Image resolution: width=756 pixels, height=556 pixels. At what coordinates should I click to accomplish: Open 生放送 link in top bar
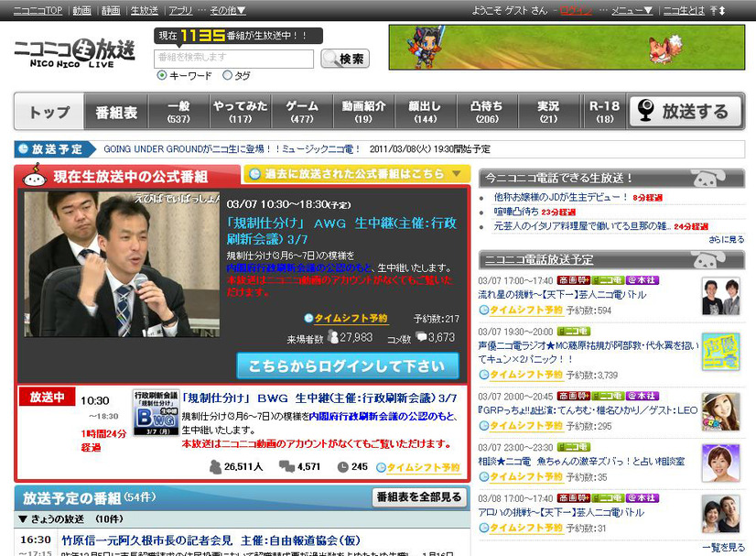pyautogui.click(x=145, y=10)
